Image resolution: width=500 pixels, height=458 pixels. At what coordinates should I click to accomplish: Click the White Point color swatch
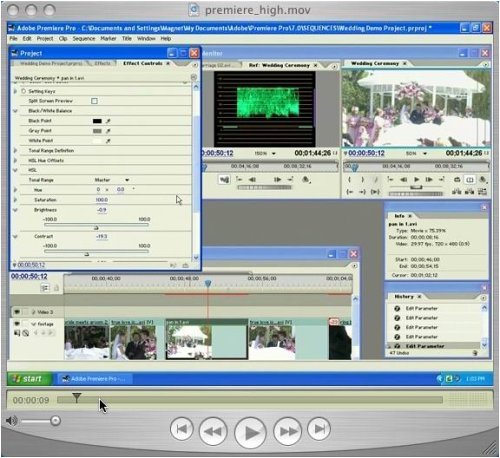coord(97,141)
